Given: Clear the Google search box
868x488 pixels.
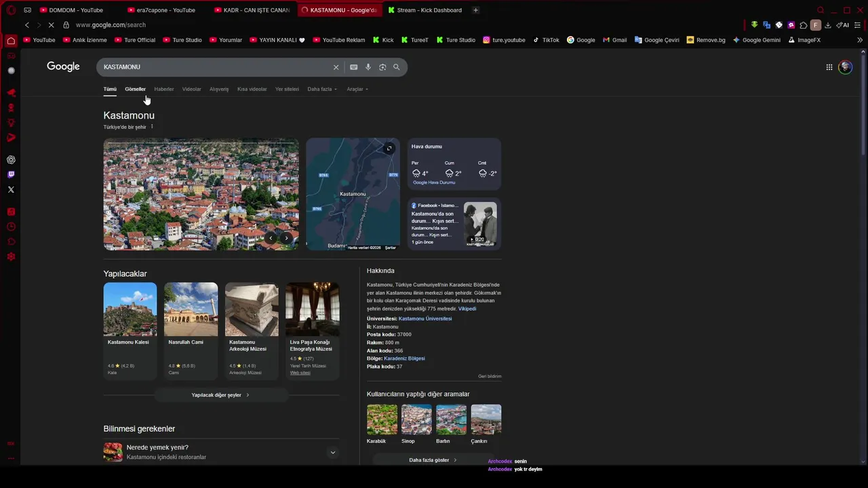Looking at the screenshot, I should coord(336,67).
